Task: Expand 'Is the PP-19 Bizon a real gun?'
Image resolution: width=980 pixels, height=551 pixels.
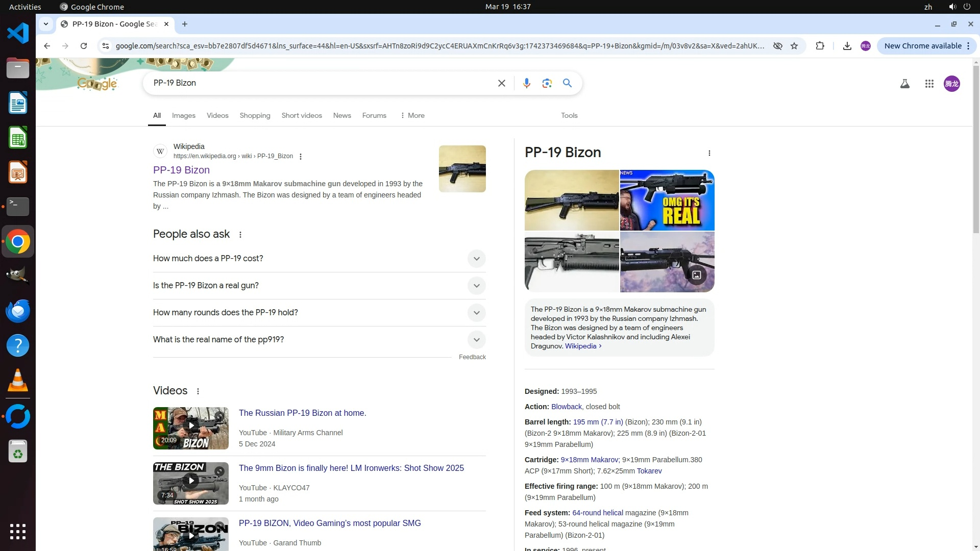Action: coord(476,286)
